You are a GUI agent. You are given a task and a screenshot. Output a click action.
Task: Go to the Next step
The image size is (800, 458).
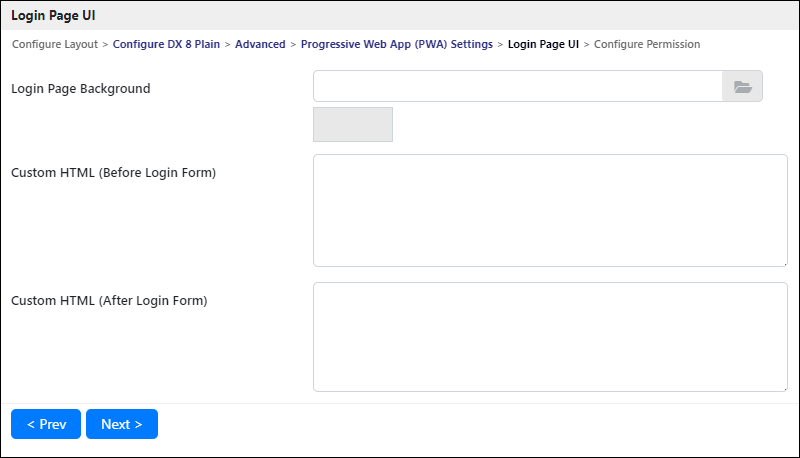(122, 424)
